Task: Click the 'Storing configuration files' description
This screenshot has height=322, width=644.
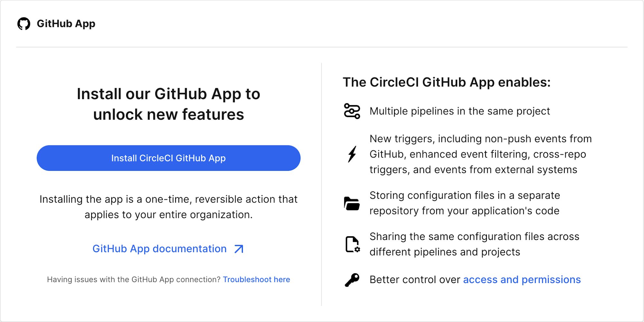Action: (x=465, y=203)
